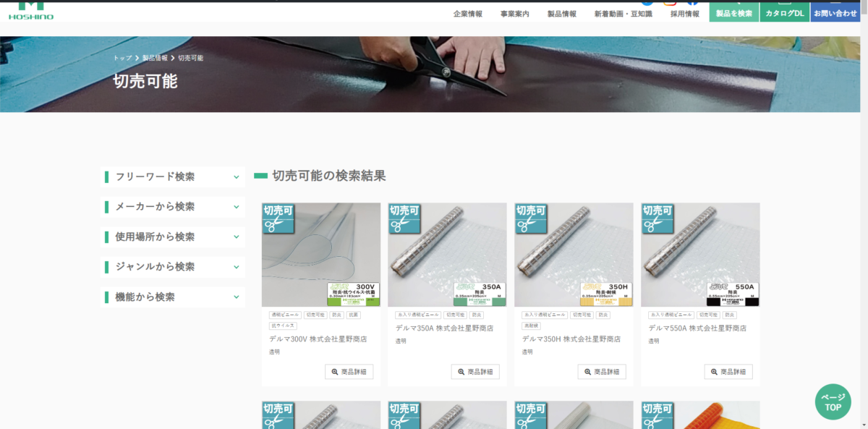Click 商品詳細 button for デルマ350H
868x429 pixels.
click(x=602, y=372)
